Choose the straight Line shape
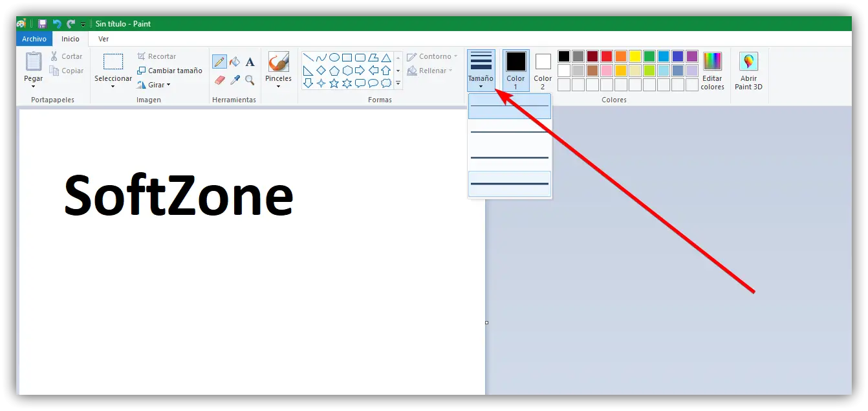The image size is (868, 411). (x=309, y=58)
